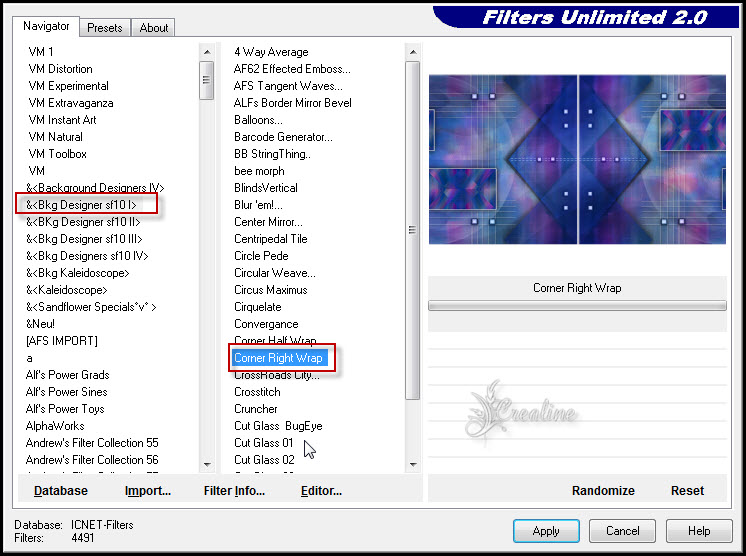746x556 pixels.
Task: Open the About tab
Action: pyautogui.click(x=153, y=28)
